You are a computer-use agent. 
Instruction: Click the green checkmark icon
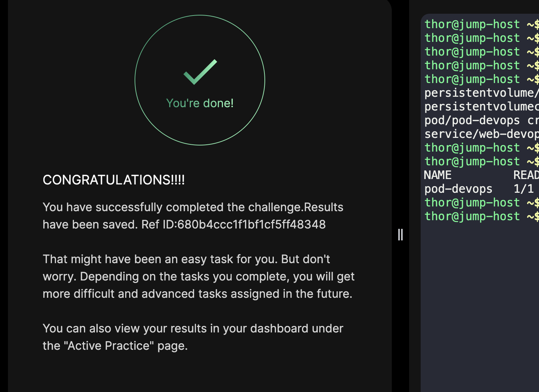tap(200, 72)
